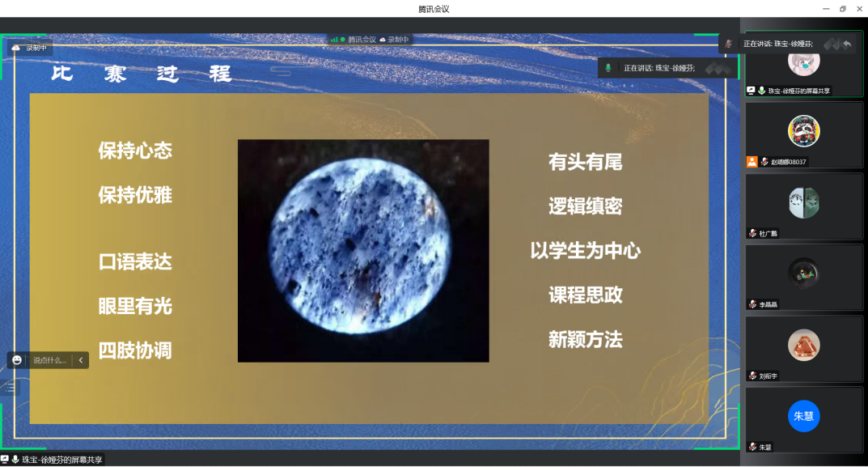Restore the window using title bar button
The height and width of the screenshot is (467, 868).
click(842, 9)
